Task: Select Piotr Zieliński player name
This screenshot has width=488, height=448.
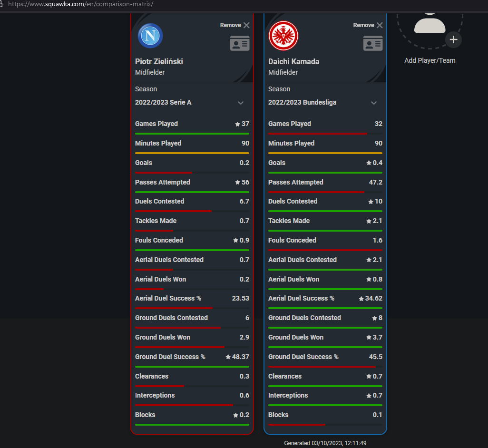Action: tap(159, 62)
